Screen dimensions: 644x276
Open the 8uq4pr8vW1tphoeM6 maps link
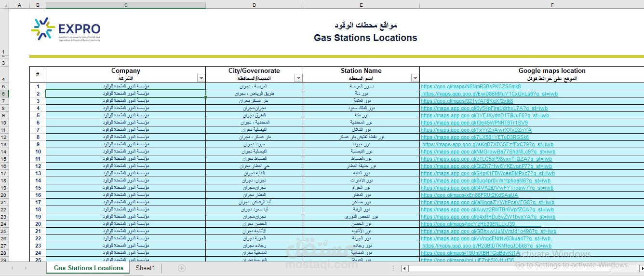click(486, 180)
